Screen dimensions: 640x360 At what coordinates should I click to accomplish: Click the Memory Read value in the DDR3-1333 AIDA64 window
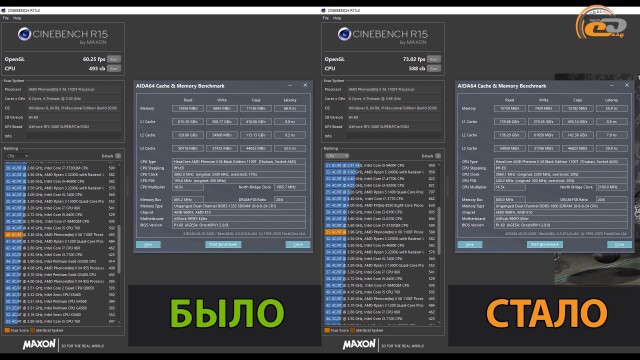click(x=188, y=109)
